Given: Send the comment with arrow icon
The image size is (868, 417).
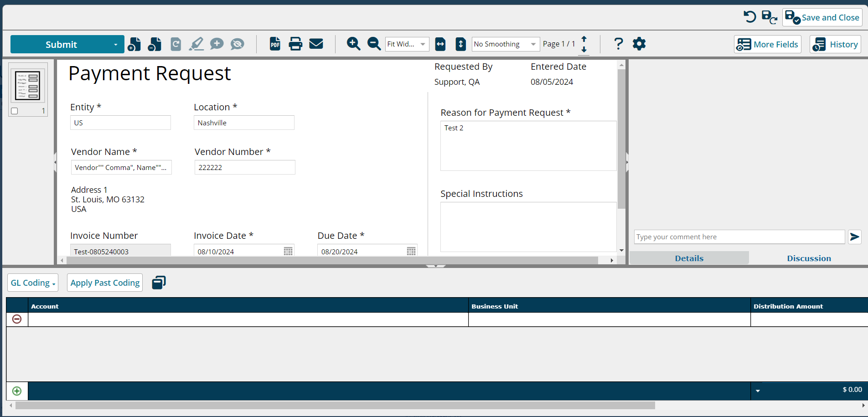Looking at the screenshot, I should 854,237.
